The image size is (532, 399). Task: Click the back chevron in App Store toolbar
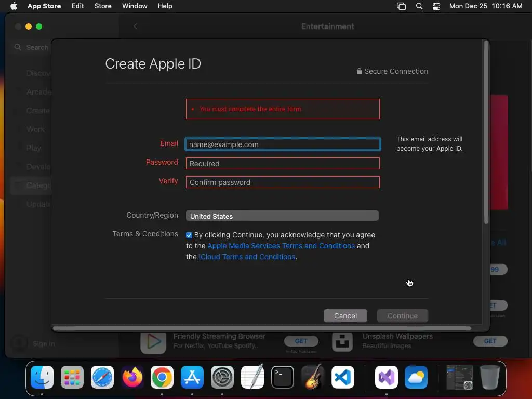click(135, 26)
